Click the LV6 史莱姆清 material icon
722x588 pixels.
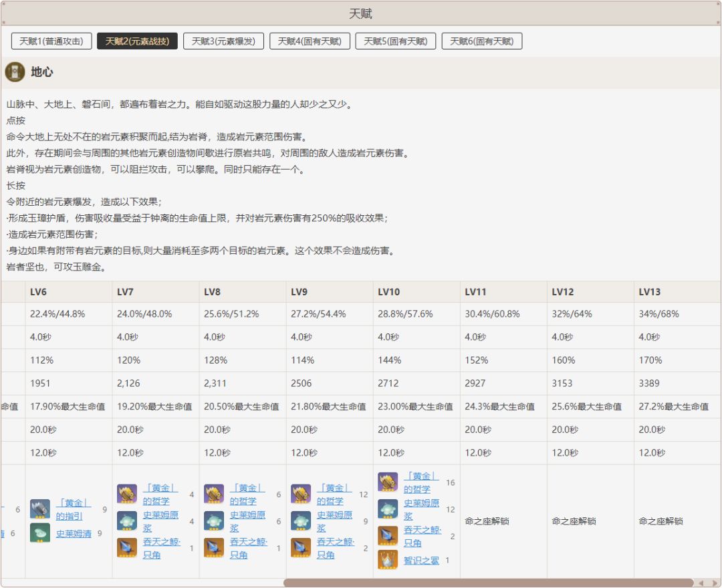(x=40, y=533)
